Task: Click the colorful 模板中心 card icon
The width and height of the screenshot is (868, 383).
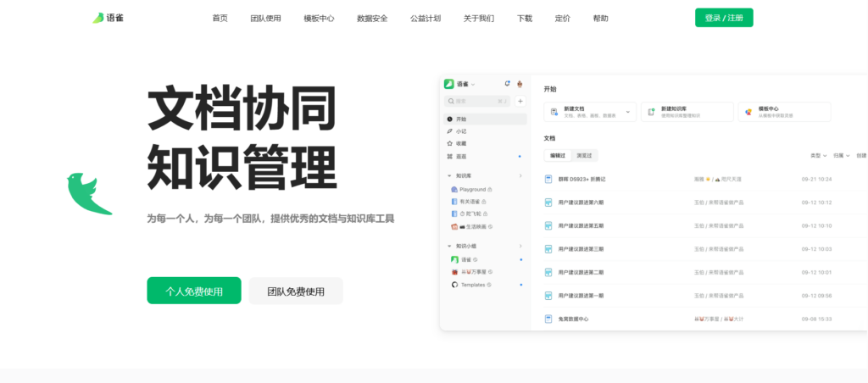Action: coord(748,112)
